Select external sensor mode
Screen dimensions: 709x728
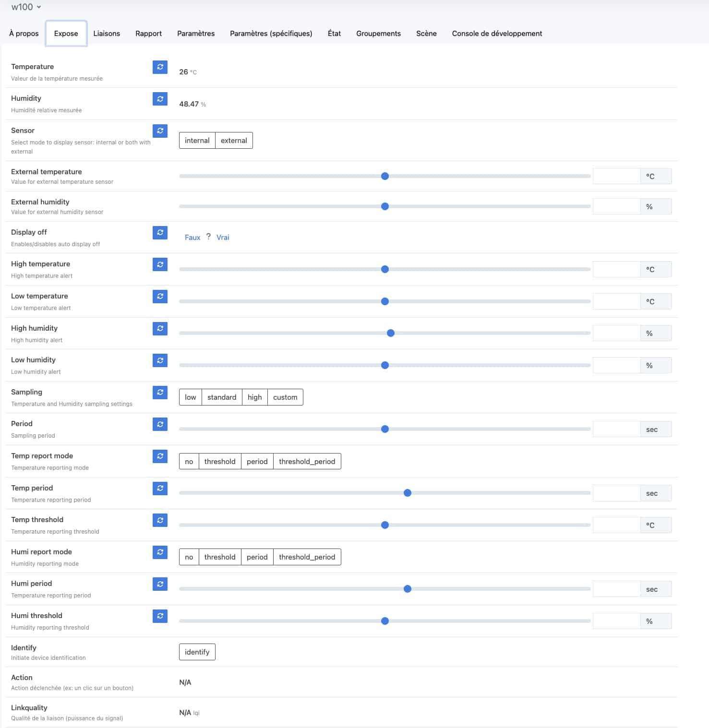click(234, 141)
